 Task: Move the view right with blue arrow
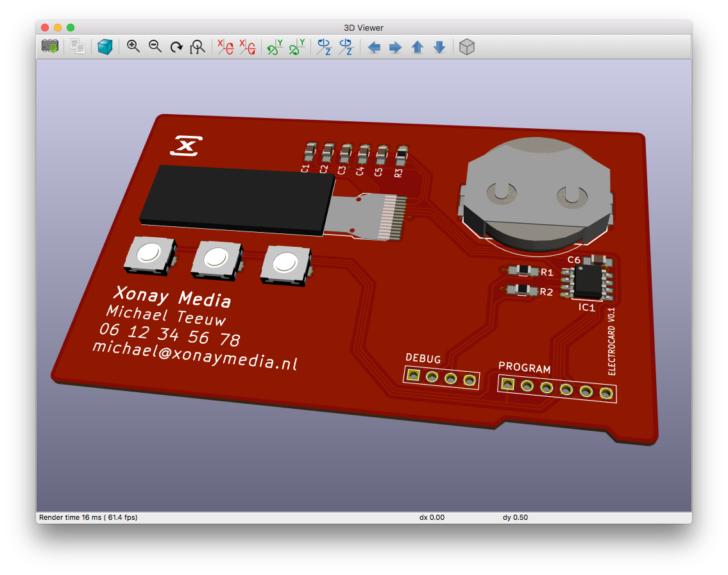pos(396,47)
